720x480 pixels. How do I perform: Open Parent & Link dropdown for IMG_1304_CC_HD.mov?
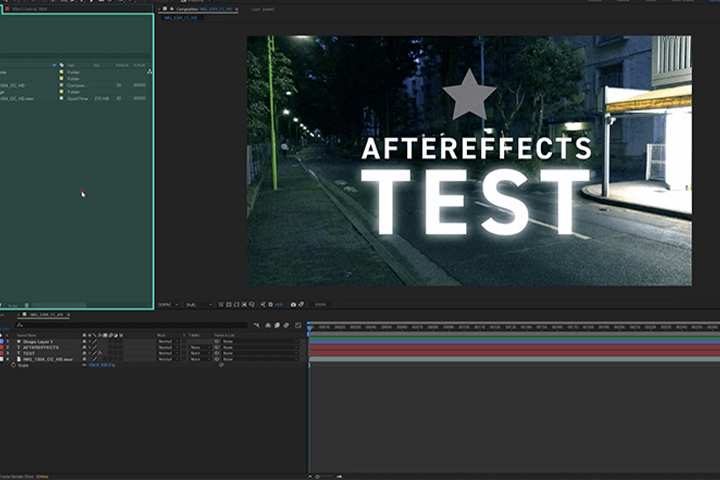260,359
